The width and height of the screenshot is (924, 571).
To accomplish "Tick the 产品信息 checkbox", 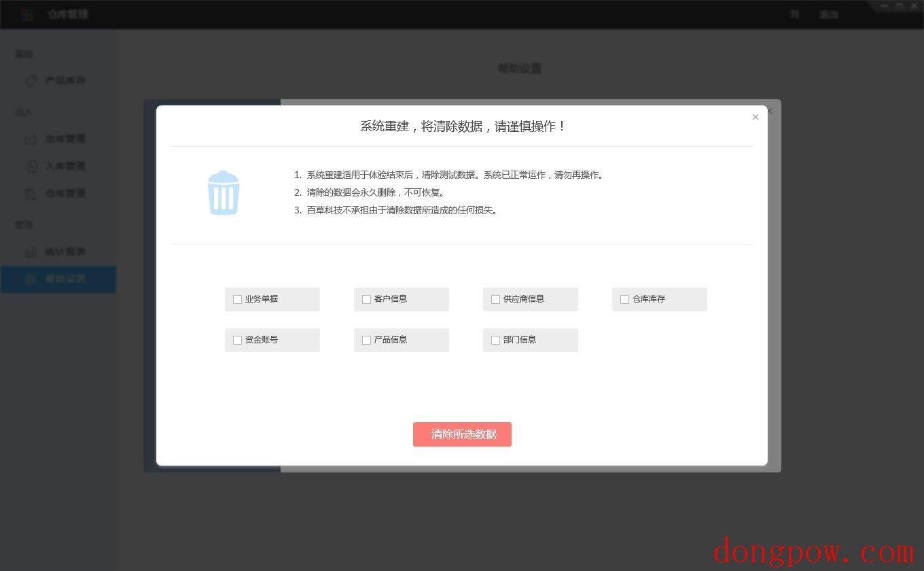I will 366,340.
